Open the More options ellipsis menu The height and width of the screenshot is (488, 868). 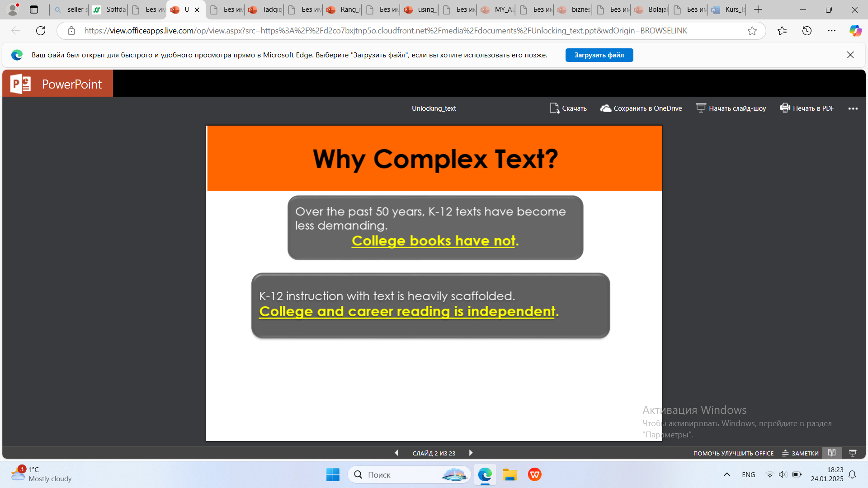click(854, 108)
